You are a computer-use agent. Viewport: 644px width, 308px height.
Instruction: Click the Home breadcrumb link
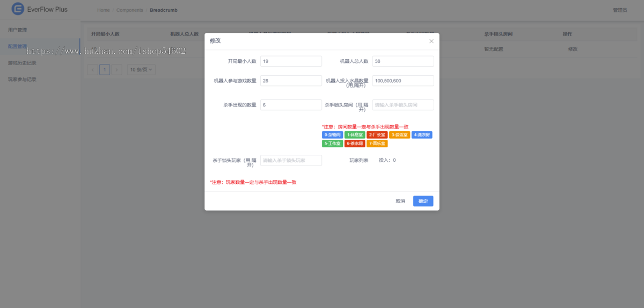103,10
